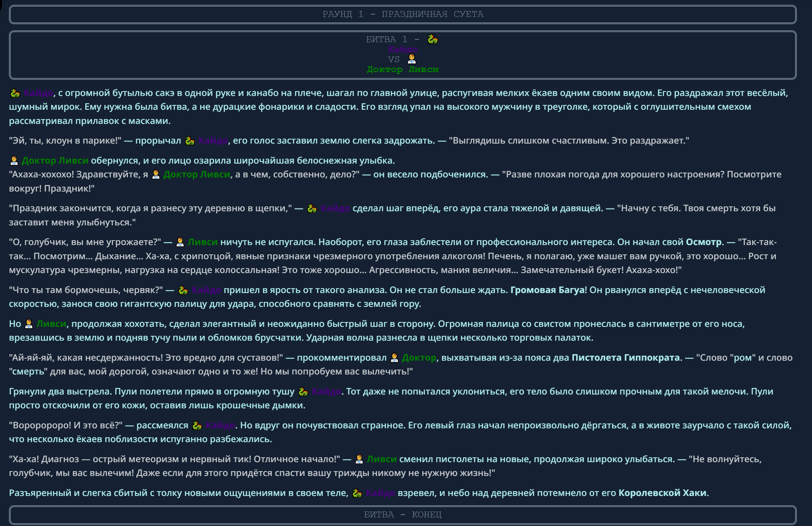
Task: Click the doctor emoji after the word прокомментировал
Action: click(394, 358)
